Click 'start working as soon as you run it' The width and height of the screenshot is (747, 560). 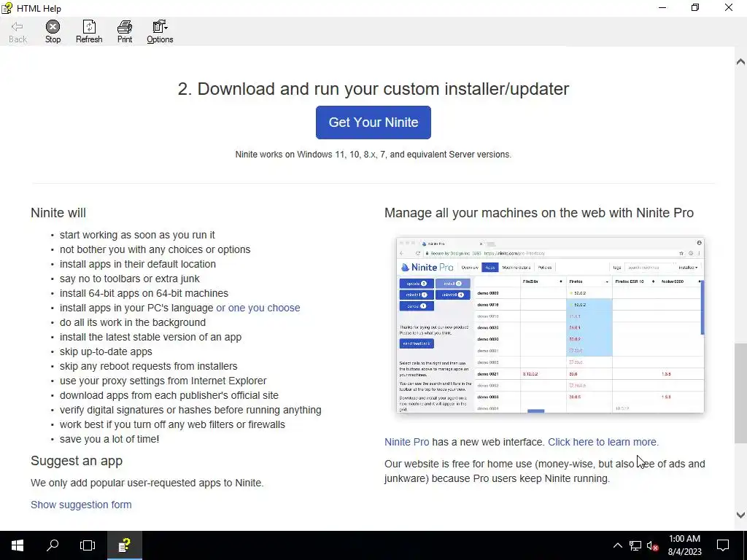[137, 235]
